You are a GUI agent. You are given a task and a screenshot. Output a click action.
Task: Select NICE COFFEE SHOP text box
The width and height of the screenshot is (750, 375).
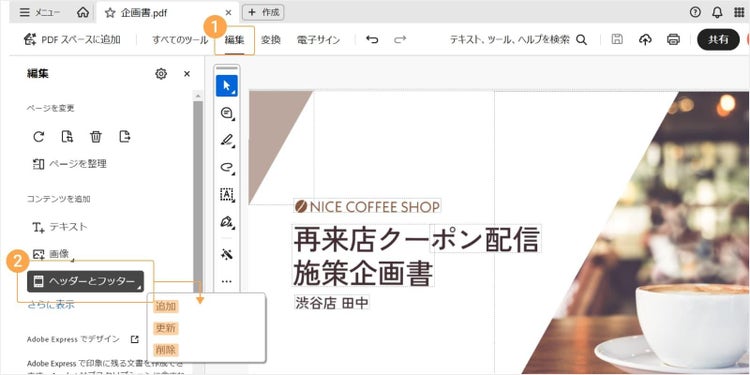click(x=367, y=207)
